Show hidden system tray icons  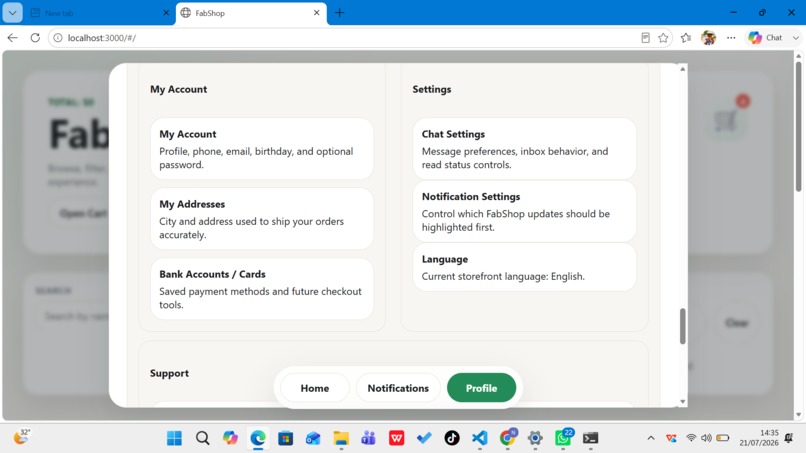point(651,438)
